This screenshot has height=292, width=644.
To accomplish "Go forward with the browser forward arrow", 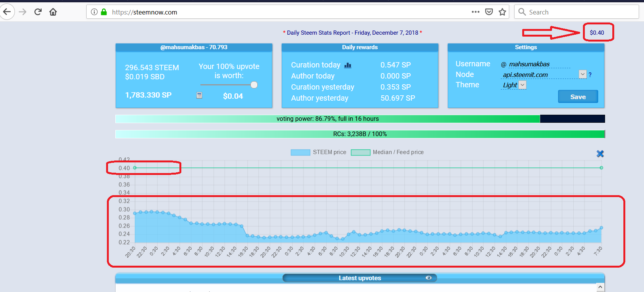I will click(x=23, y=12).
